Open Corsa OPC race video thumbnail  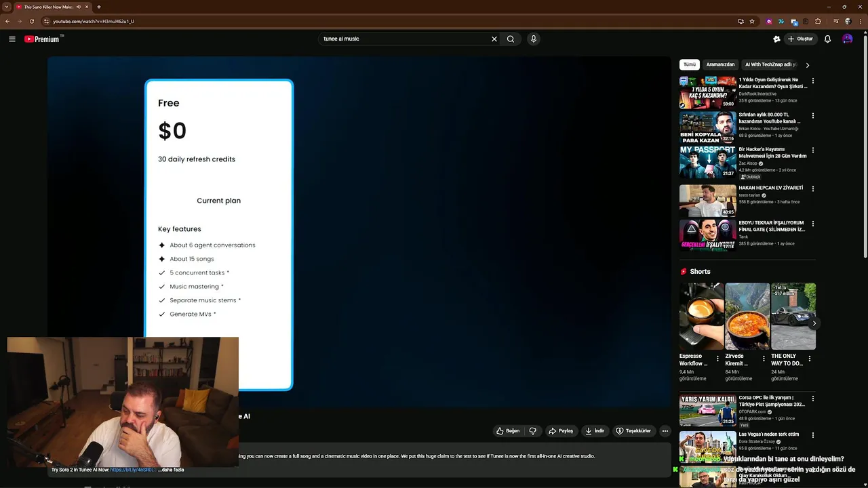[x=707, y=410]
